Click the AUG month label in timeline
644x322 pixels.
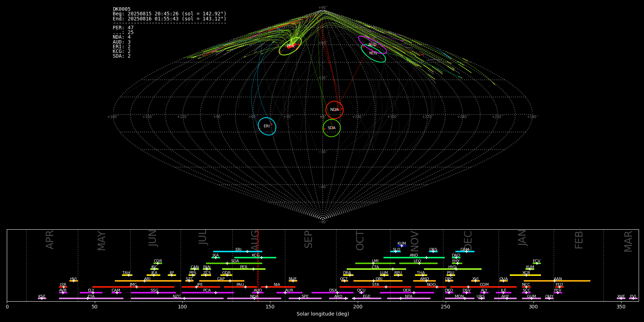point(255,239)
